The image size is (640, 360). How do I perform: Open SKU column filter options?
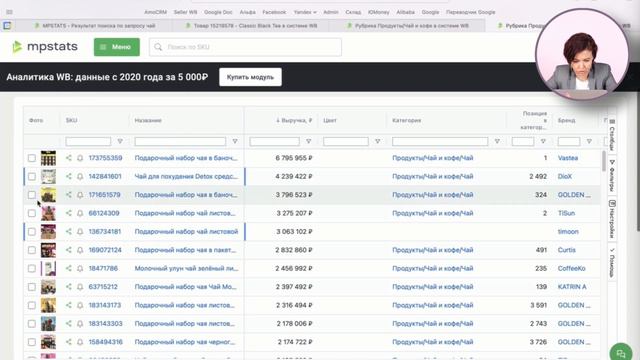(x=120, y=141)
